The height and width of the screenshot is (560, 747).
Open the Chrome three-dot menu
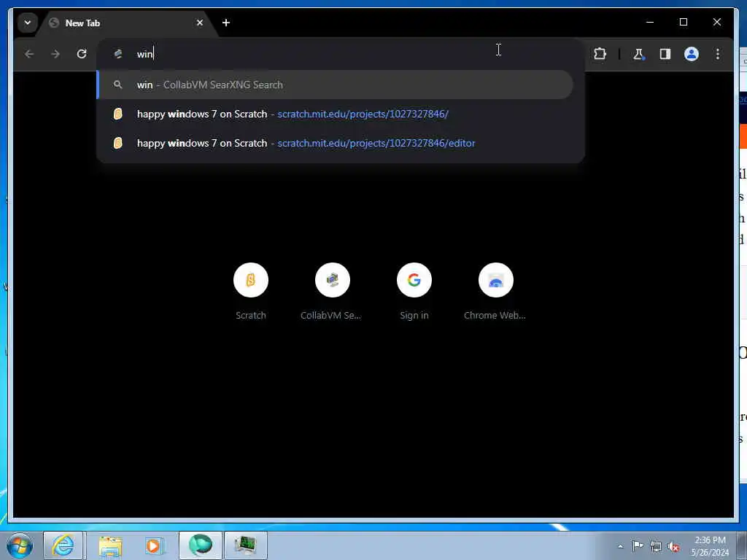718,54
